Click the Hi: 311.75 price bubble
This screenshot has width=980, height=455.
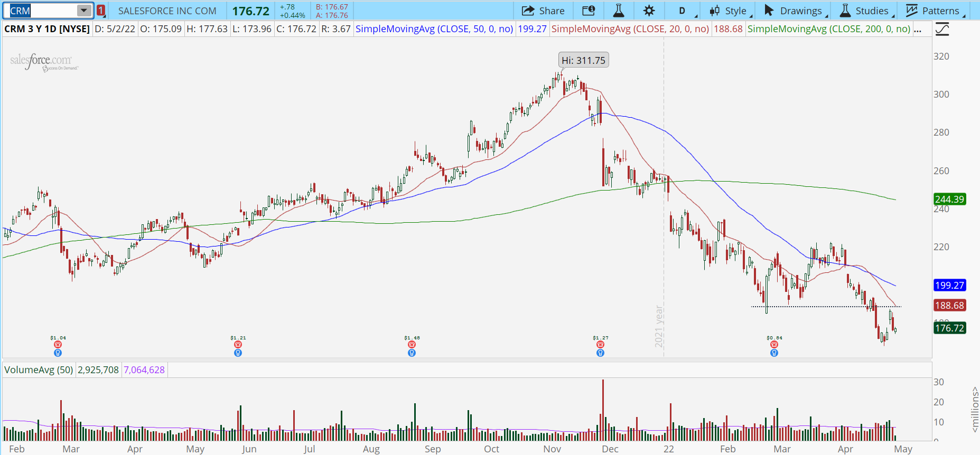point(584,60)
